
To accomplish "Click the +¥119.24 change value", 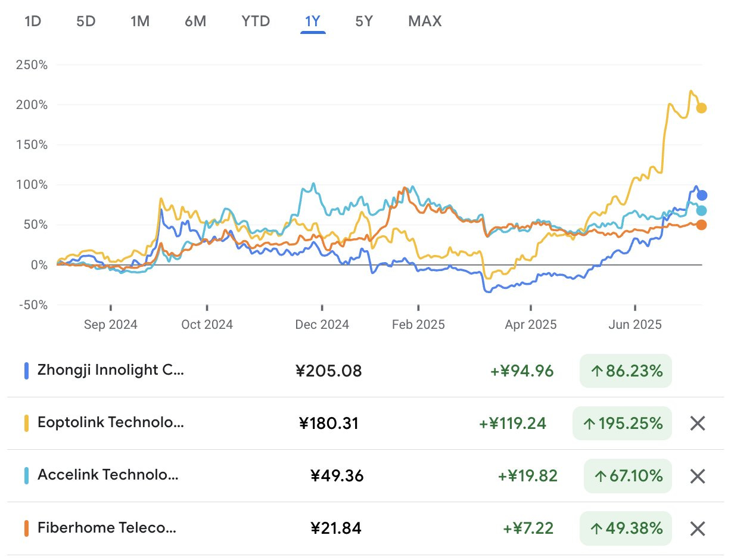I will pyautogui.click(x=512, y=424).
